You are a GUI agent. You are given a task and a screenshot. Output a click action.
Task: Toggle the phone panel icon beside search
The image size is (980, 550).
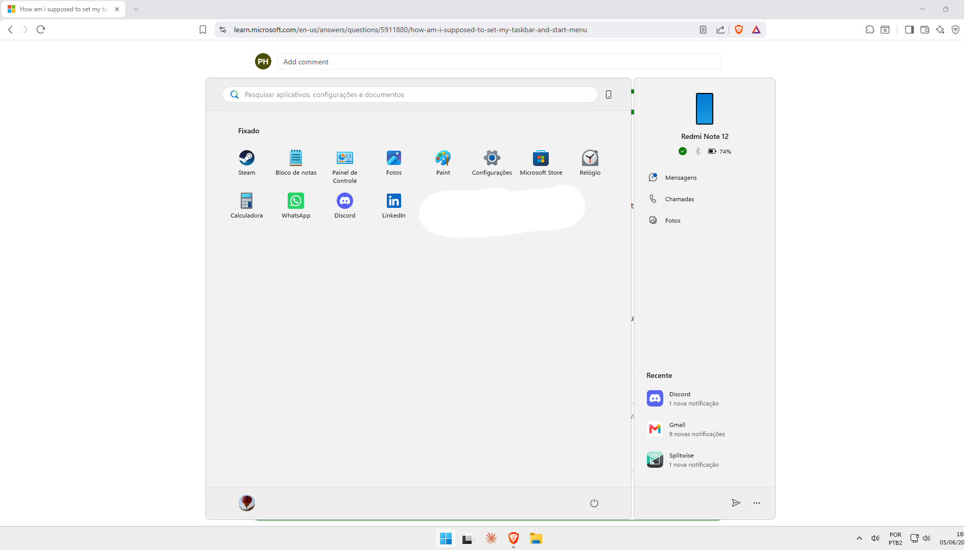pyautogui.click(x=609, y=94)
